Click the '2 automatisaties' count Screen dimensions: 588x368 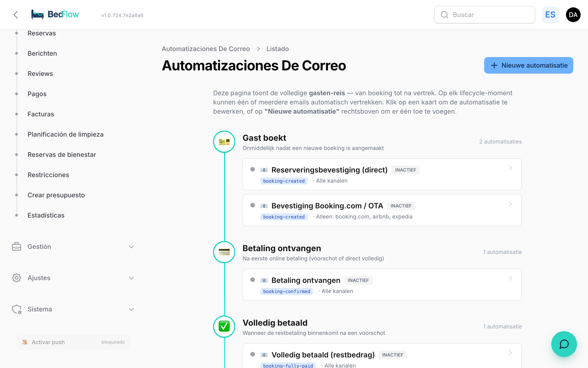click(x=500, y=142)
